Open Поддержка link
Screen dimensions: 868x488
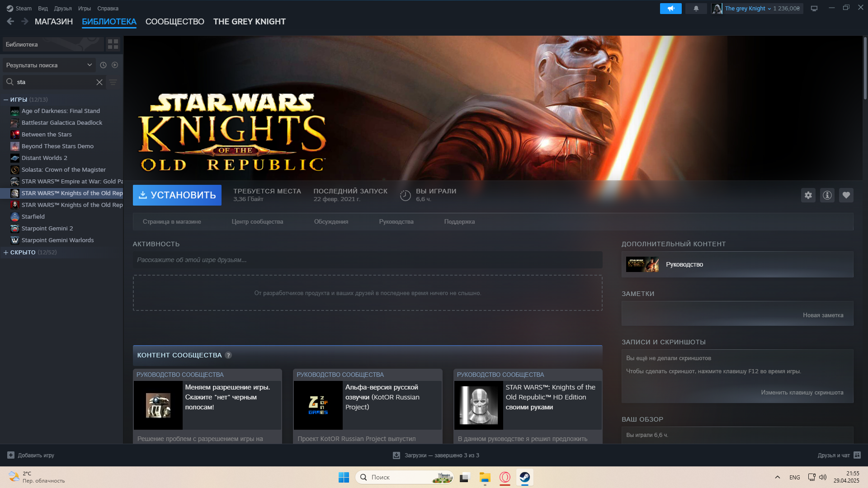click(459, 221)
